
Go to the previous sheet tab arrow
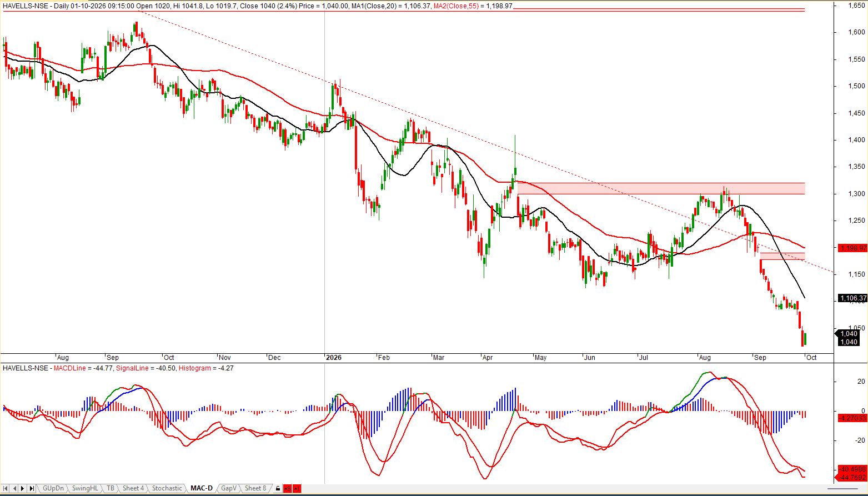pyautogui.click(x=14, y=488)
